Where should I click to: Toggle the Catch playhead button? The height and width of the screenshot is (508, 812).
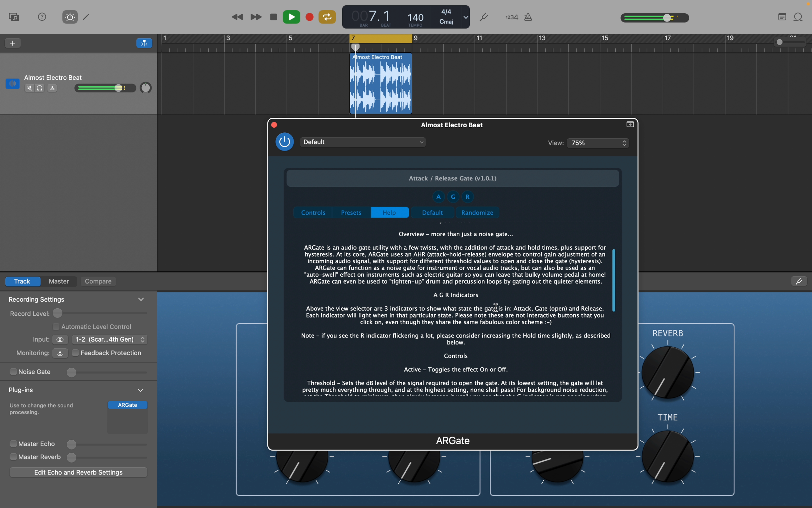[145, 43]
